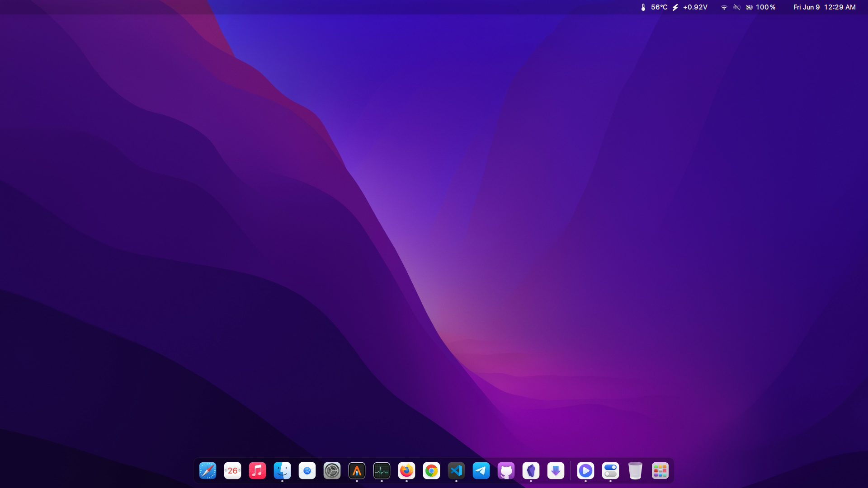Open Google Chrome from dock
The height and width of the screenshot is (488, 868).
431,471
